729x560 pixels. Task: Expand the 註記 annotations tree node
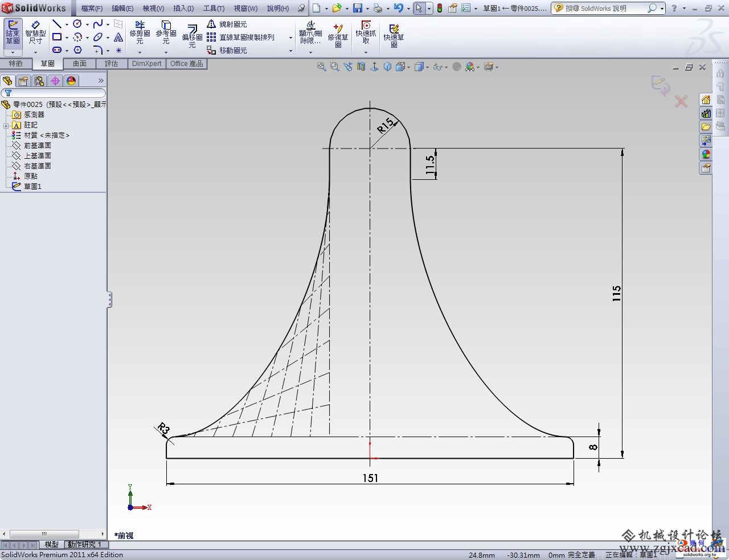tap(6, 125)
